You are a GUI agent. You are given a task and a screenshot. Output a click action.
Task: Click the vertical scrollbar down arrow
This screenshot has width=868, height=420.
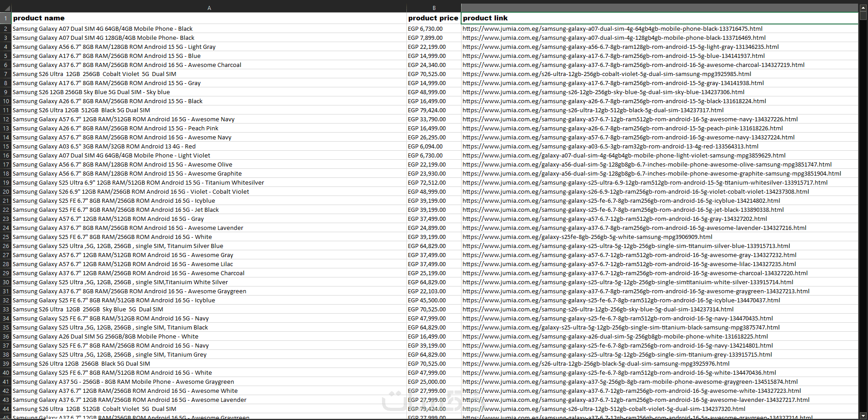(863, 415)
